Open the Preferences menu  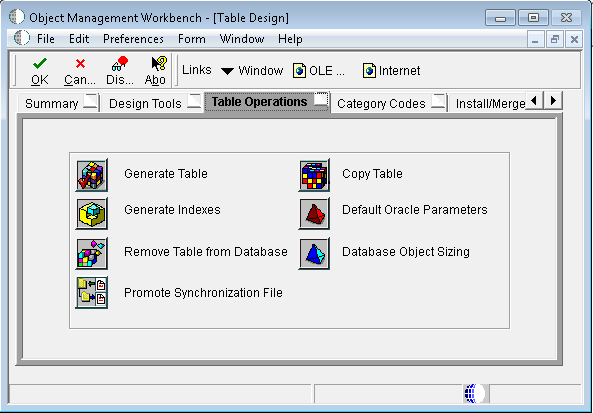pyautogui.click(x=134, y=39)
